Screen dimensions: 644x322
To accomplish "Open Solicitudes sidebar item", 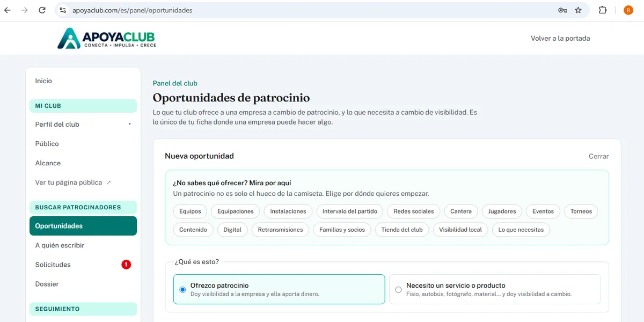I will (83, 265).
